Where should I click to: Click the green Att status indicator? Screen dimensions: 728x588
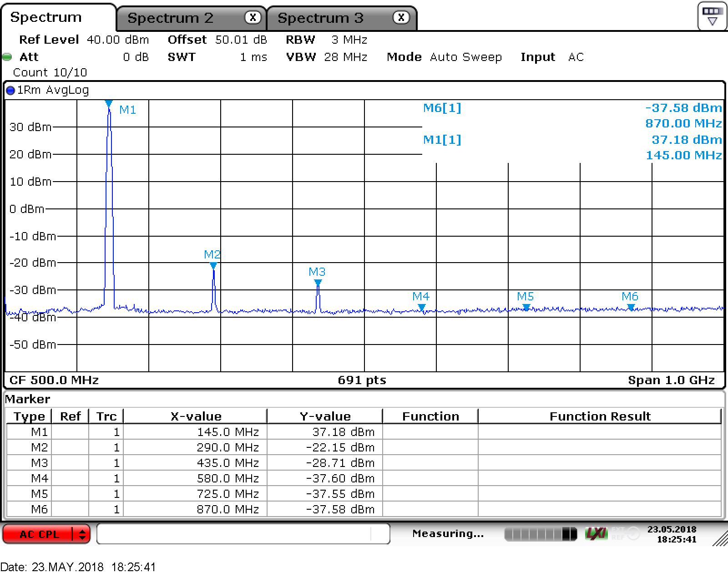(x=7, y=57)
